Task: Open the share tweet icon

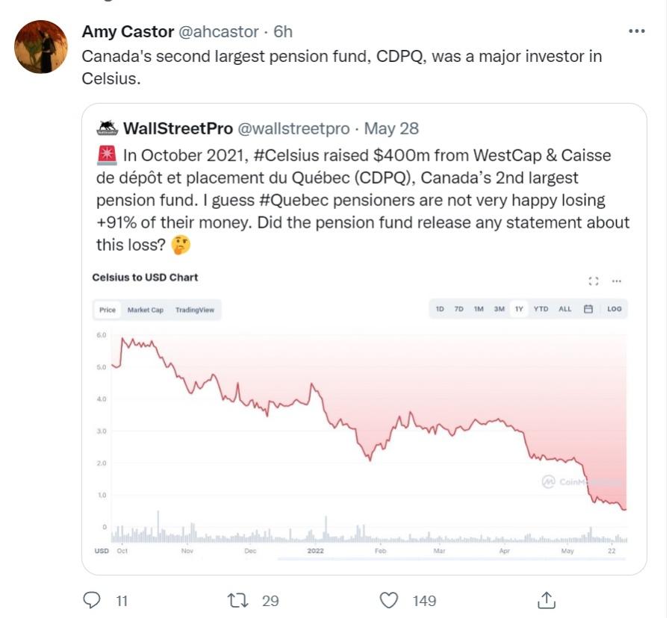Action: (x=546, y=599)
